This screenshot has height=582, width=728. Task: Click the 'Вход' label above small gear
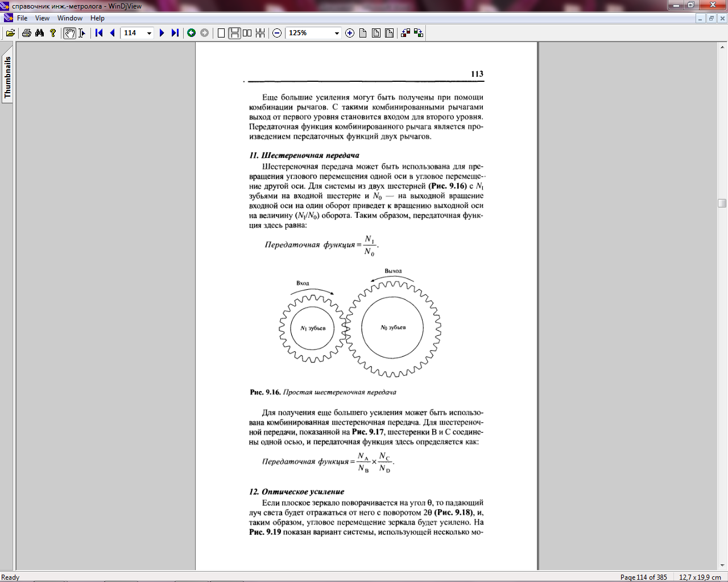(303, 283)
